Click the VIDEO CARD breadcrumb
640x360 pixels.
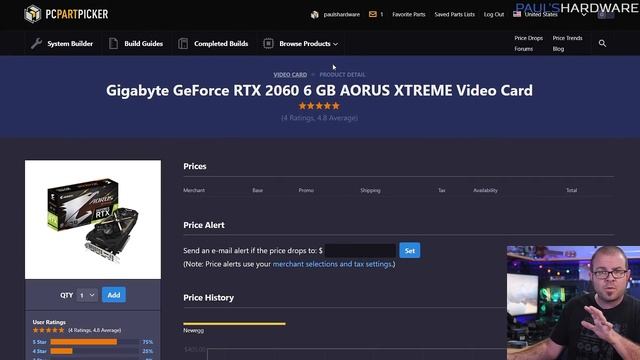(290, 75)
